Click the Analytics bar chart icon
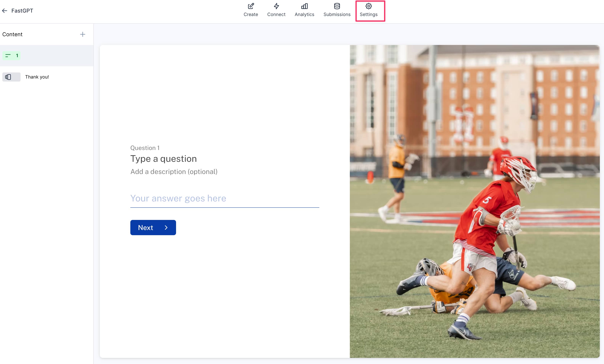 click(304, 6)
